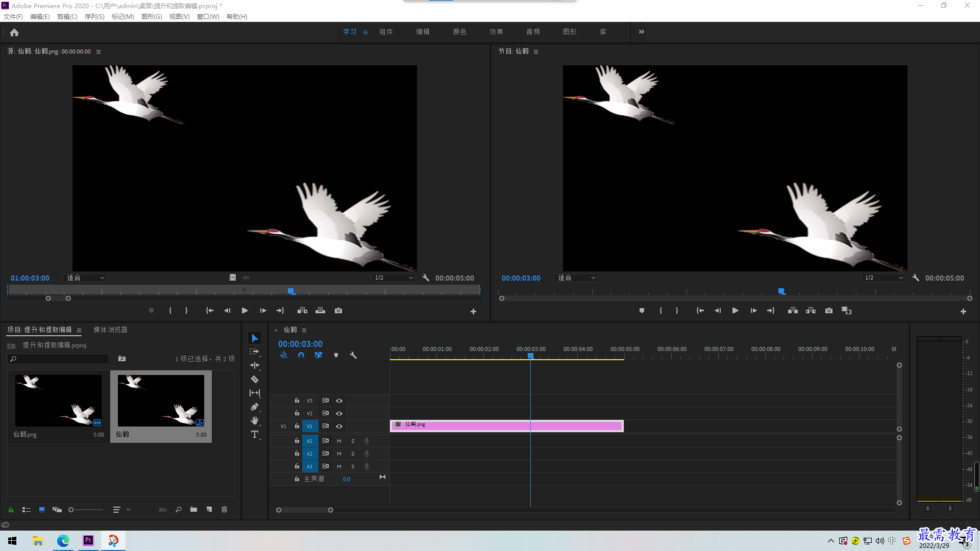Toggle V1 track output eye
The height and width of the screenshot is (551, 980).
pyautogui.click(x=339, y=427)
